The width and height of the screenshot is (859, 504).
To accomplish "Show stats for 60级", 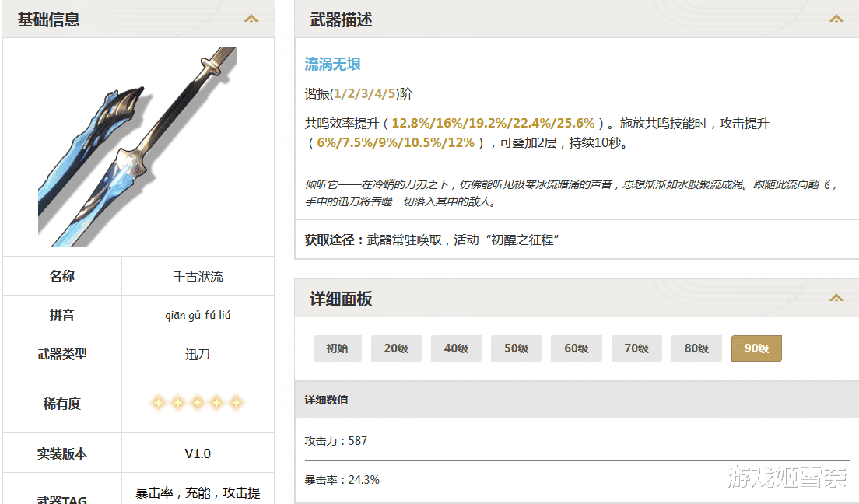I will point(577,348).
